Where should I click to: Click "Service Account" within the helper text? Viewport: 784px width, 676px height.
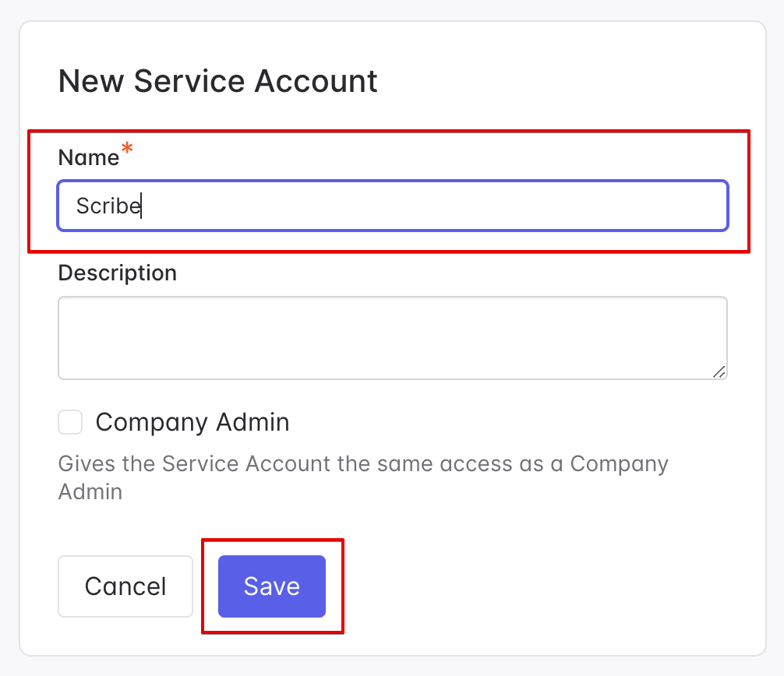[246, 464]
